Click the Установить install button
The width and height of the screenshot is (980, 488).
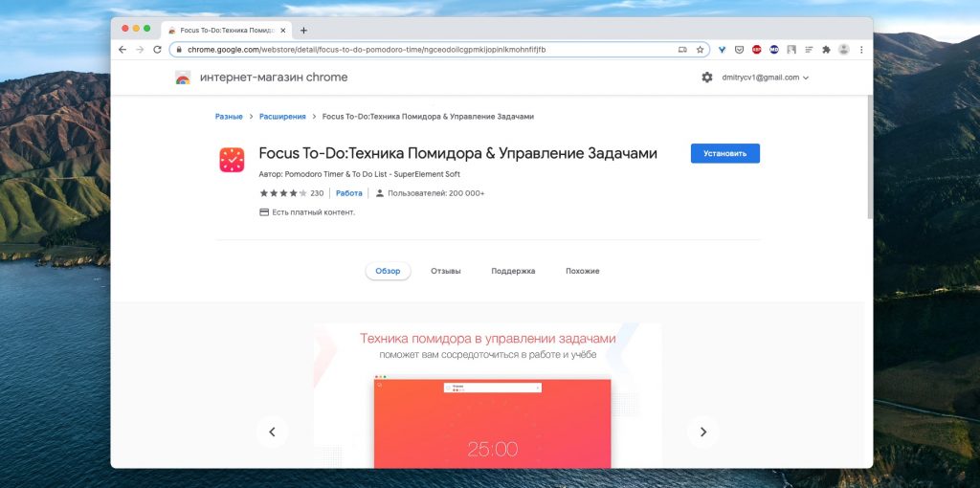(x=725, y=153)
